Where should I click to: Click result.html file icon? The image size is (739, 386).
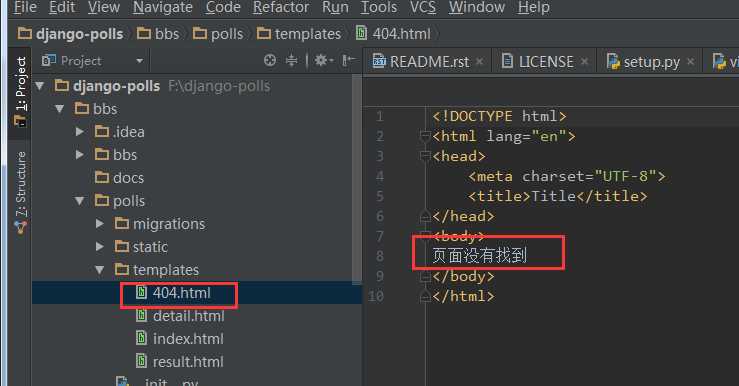141,361
